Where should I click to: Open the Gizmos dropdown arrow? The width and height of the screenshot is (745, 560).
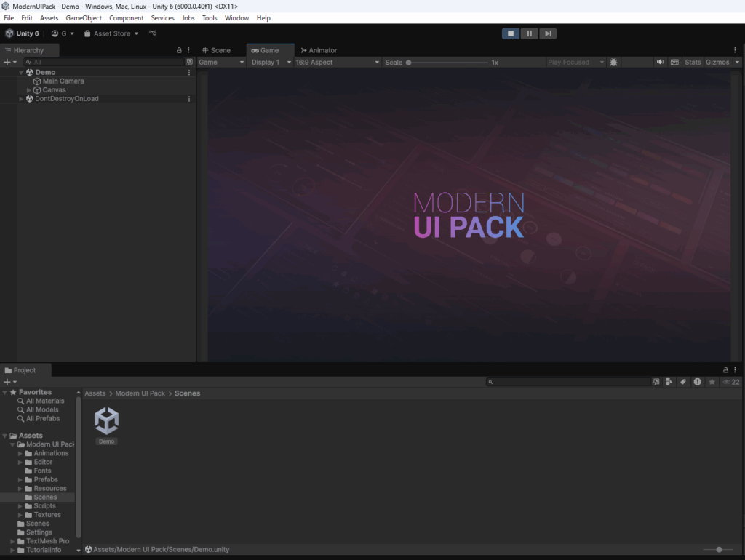(x=738, y=63)
